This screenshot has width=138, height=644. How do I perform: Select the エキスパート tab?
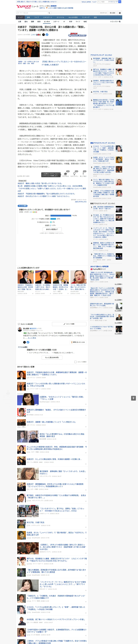click(48, 17)
